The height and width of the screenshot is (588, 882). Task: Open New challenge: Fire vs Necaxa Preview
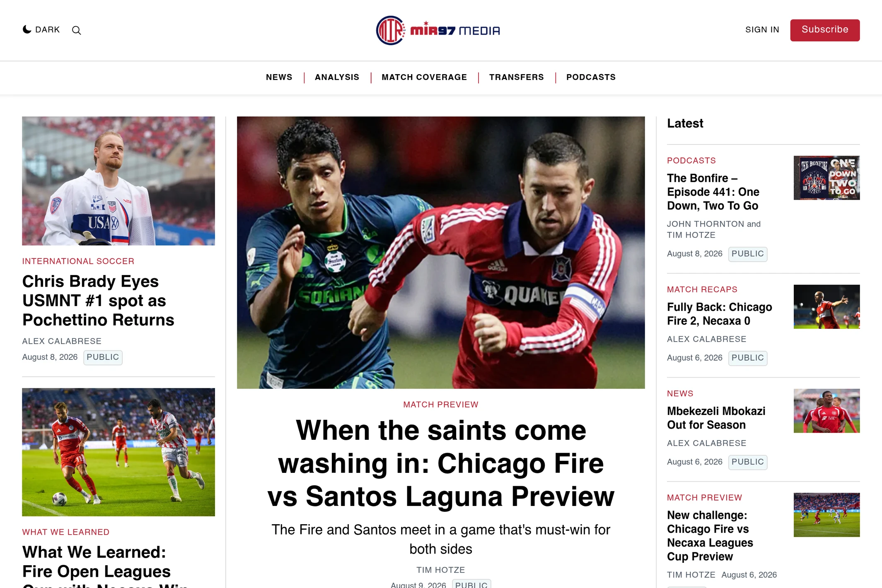tap(710, 535)
